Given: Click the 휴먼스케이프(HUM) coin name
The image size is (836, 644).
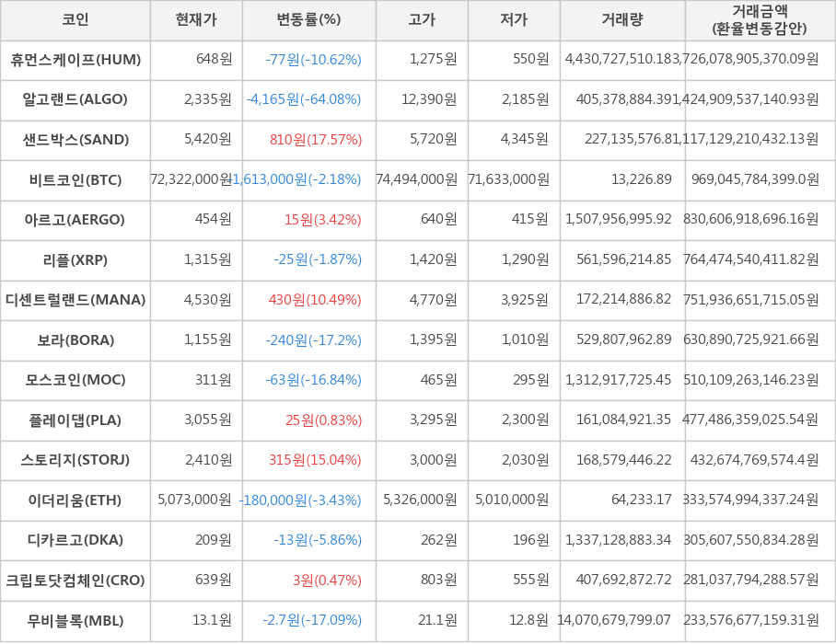Looking at the screenshot, I should click(x=75, y=61).
